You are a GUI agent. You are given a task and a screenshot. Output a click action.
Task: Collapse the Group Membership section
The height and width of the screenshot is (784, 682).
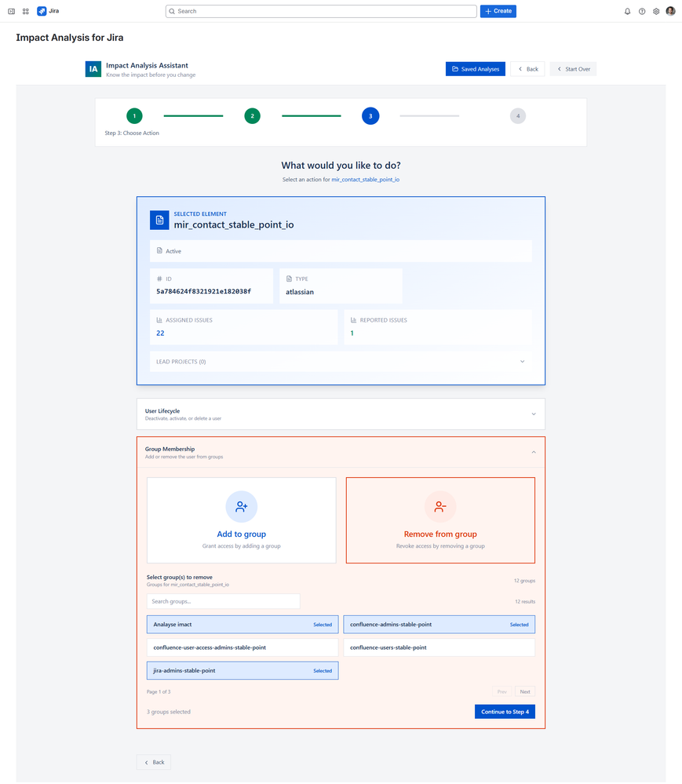(x=534, y=452)
